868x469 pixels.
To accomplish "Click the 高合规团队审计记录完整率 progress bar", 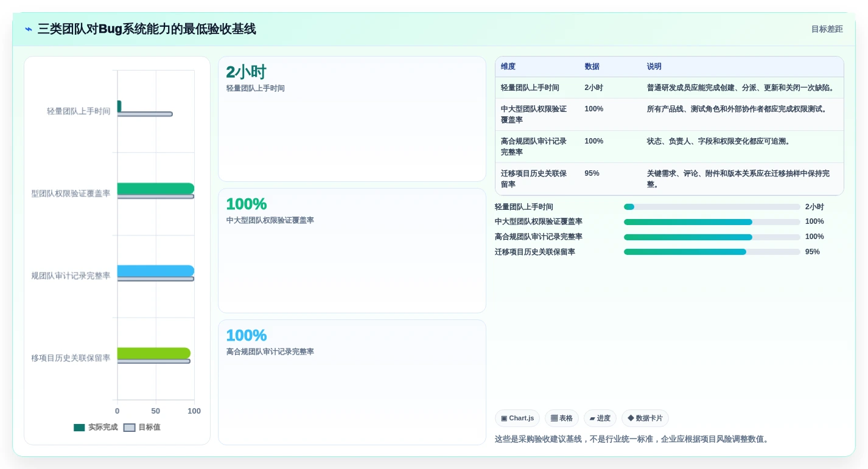I will coord(712,237).
